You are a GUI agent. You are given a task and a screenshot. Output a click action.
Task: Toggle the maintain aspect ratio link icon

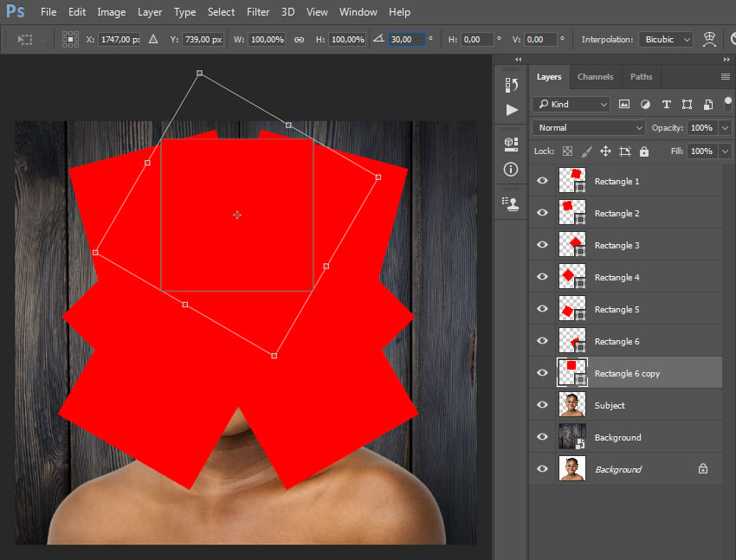click(x=299, y=40)
